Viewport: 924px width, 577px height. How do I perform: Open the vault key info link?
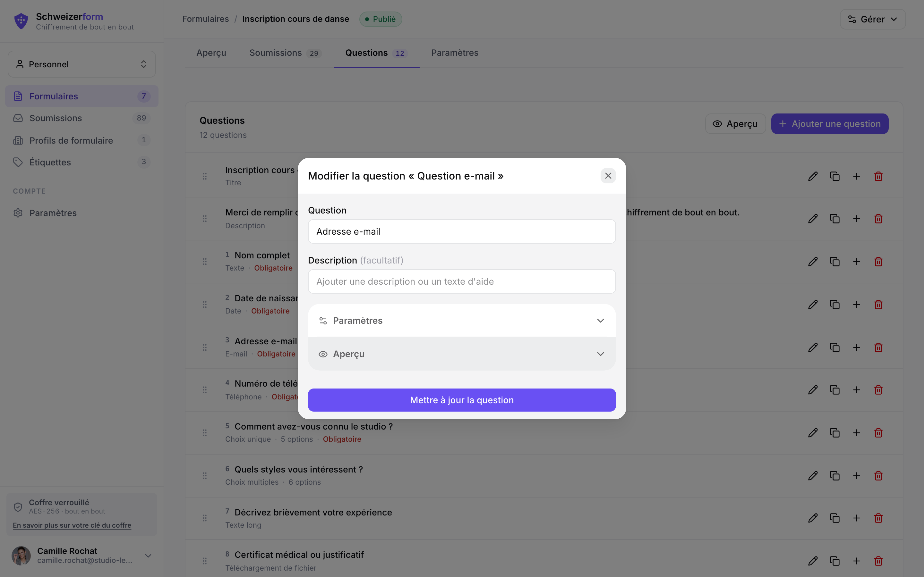coord(72,525)
